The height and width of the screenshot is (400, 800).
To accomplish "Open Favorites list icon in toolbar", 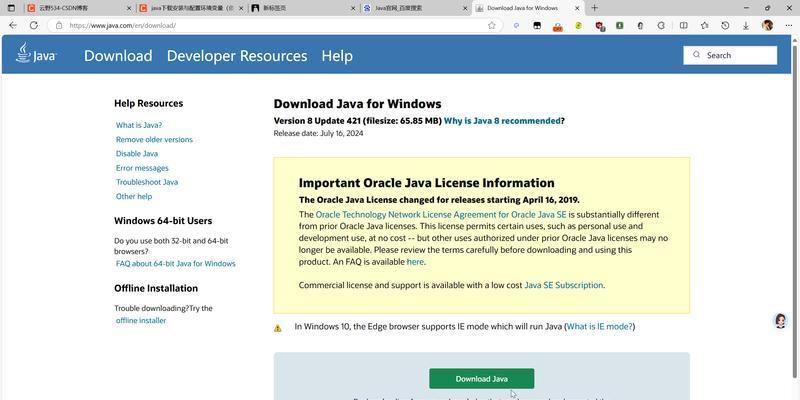I will coord(705,25).
